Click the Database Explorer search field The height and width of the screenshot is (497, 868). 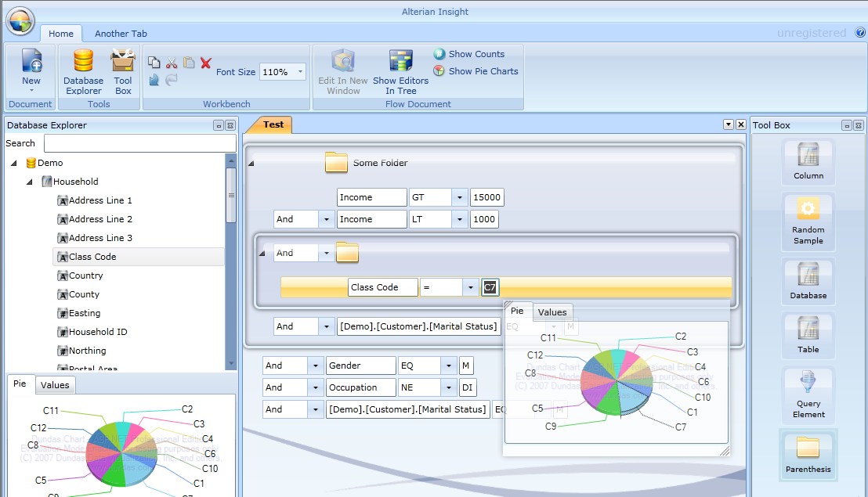139,143
